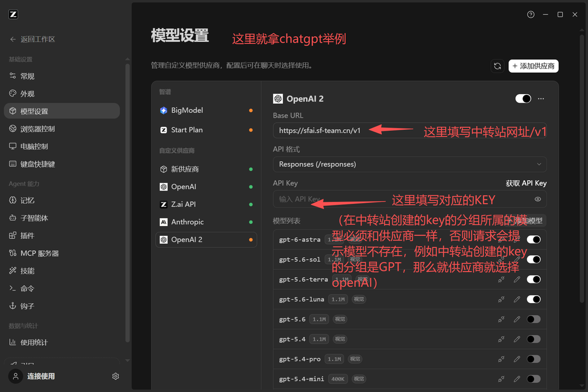Open the OpenAI 2 more-options ellipsis

click(541, 99)
